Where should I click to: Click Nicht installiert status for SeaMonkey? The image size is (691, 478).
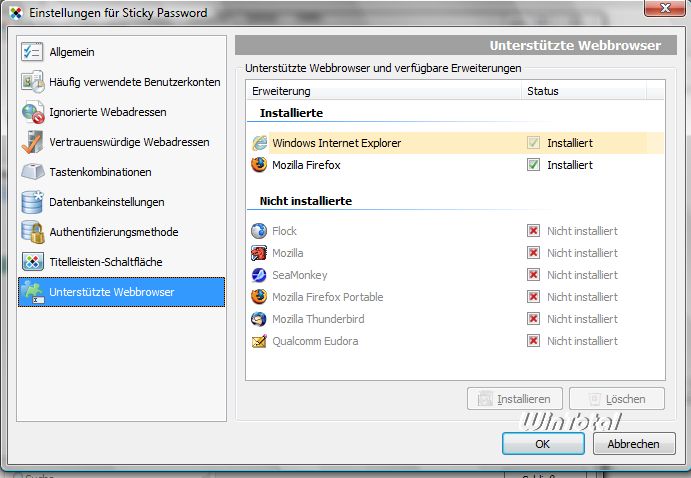[x=582, y=275]
